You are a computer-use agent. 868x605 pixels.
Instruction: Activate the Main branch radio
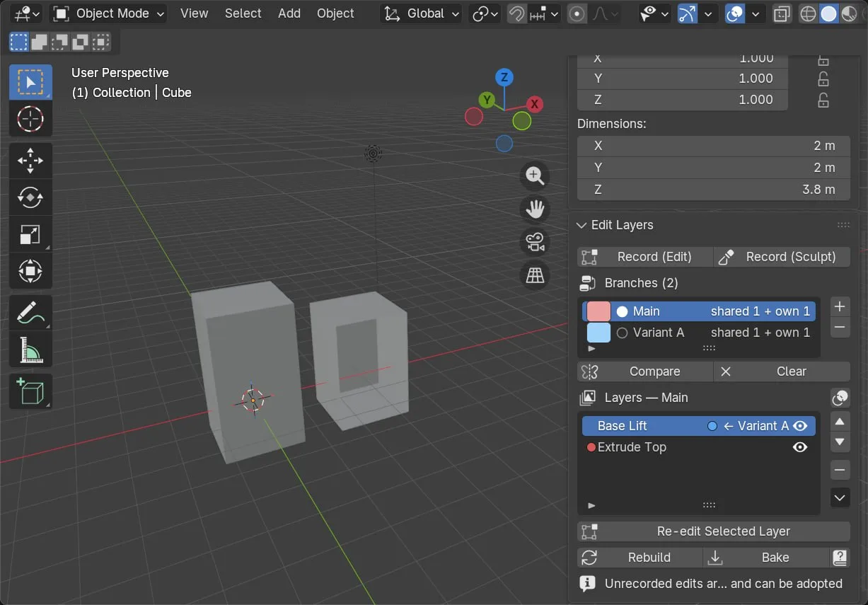coord(622,311)
